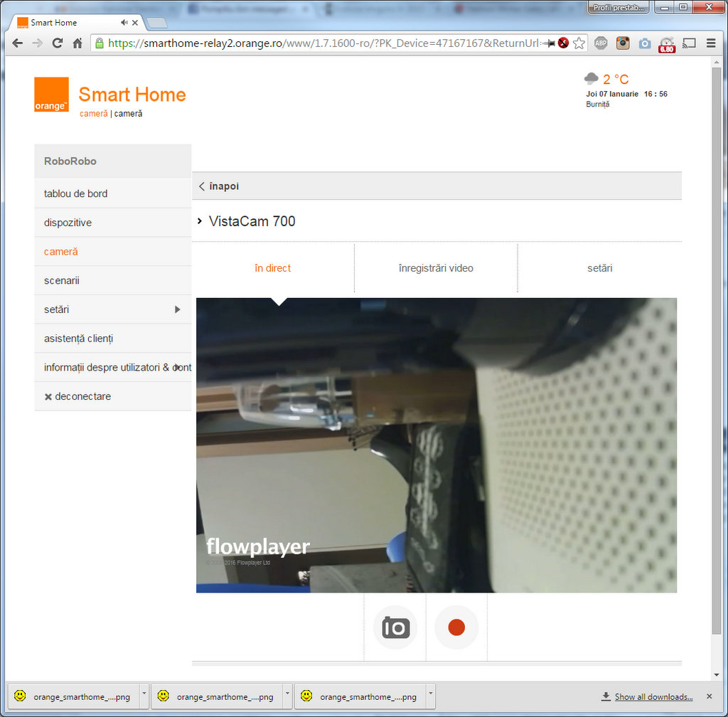
Task: Switch to the în direct tab
Action: coord(272,268)
